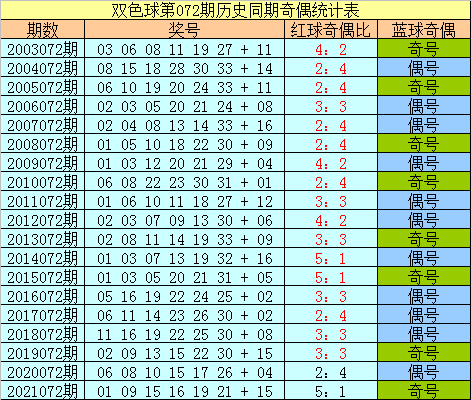Screen dimensions: 471x400
Task: Click period cell 2008072期
Action: [x=42, y=144]
